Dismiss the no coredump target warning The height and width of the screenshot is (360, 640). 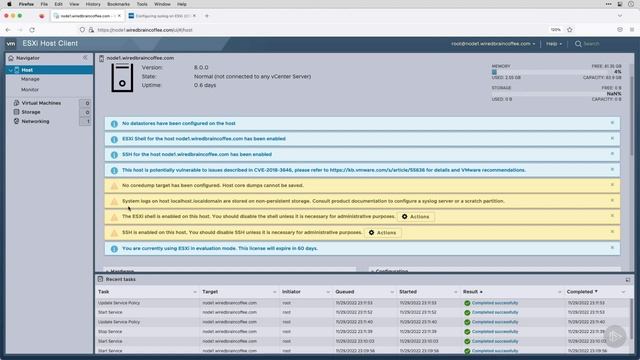click(x=612, y=185)
